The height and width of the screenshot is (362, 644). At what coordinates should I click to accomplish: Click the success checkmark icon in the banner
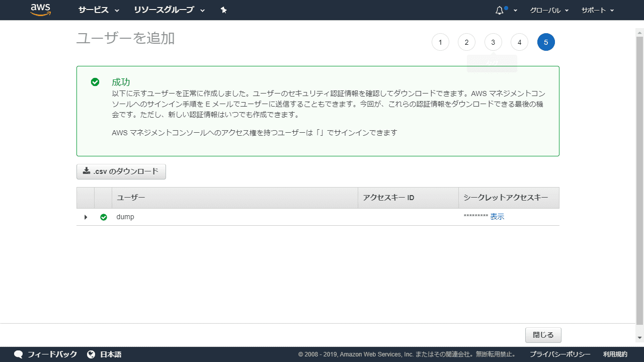tap(95, 82)
